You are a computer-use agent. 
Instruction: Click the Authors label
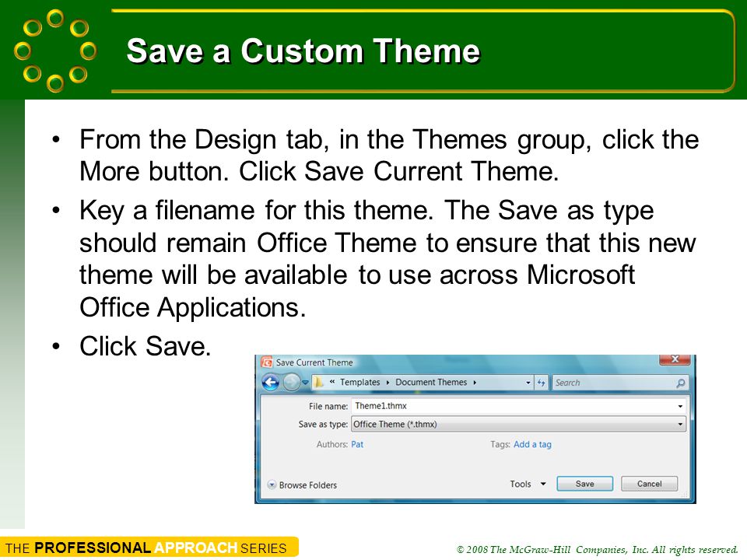pyautogui.click(x=332, y=444)
